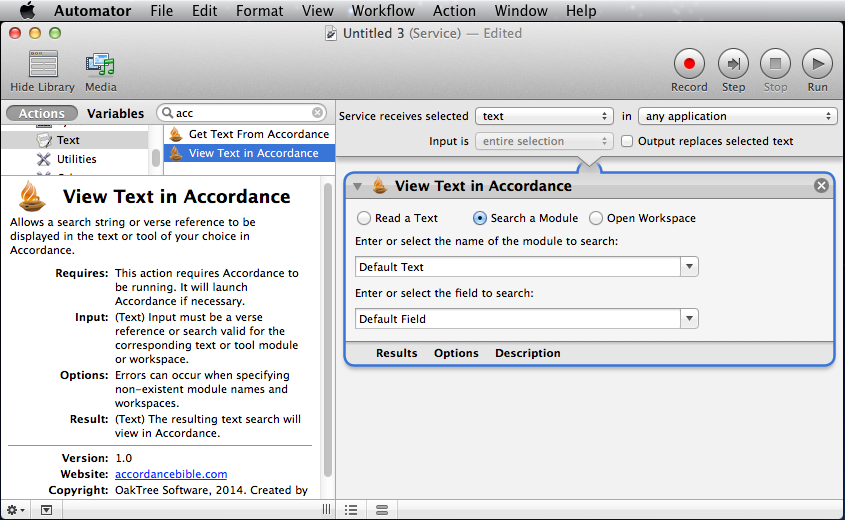This screenshot has width=845, height=520.
Task: Click the Step button
Action: 733,64
